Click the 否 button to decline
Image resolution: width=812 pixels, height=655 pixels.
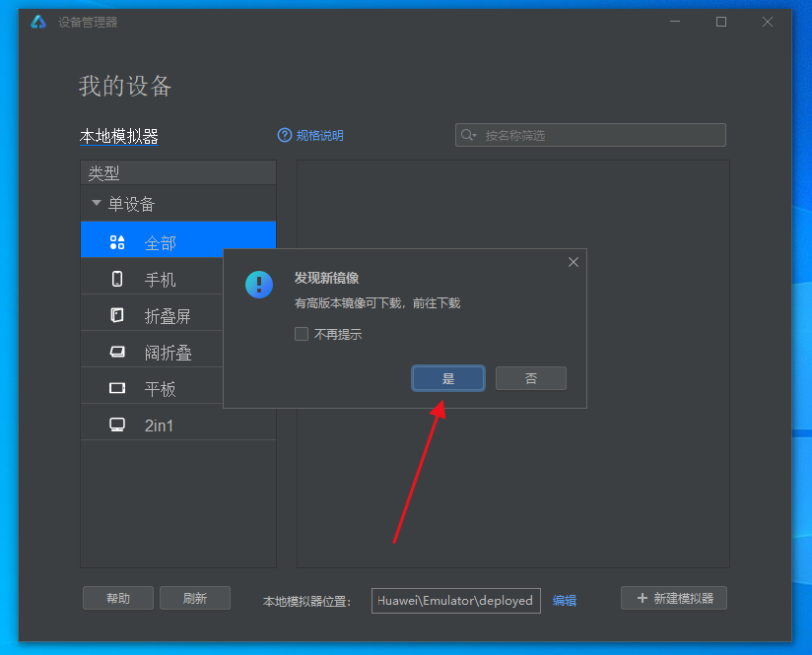(530, 378)
